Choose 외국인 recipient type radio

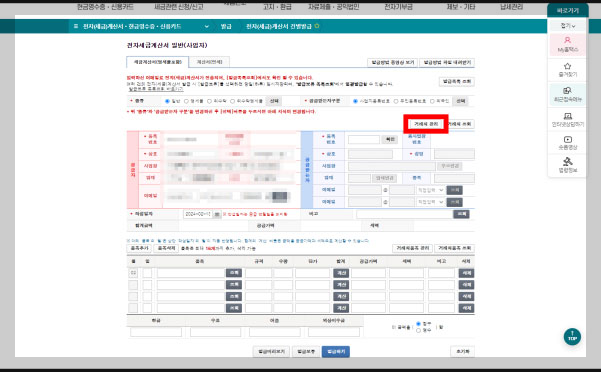(432, 101)
